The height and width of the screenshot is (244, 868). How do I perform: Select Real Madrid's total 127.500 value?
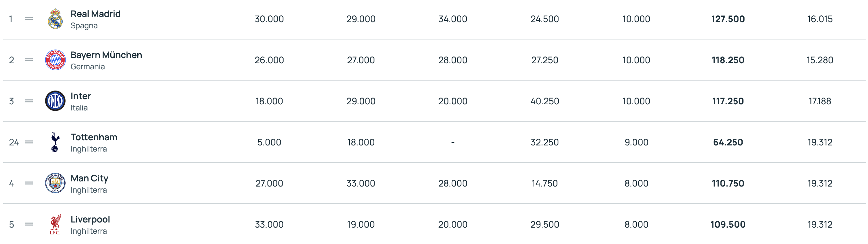(x=728, y=19)
